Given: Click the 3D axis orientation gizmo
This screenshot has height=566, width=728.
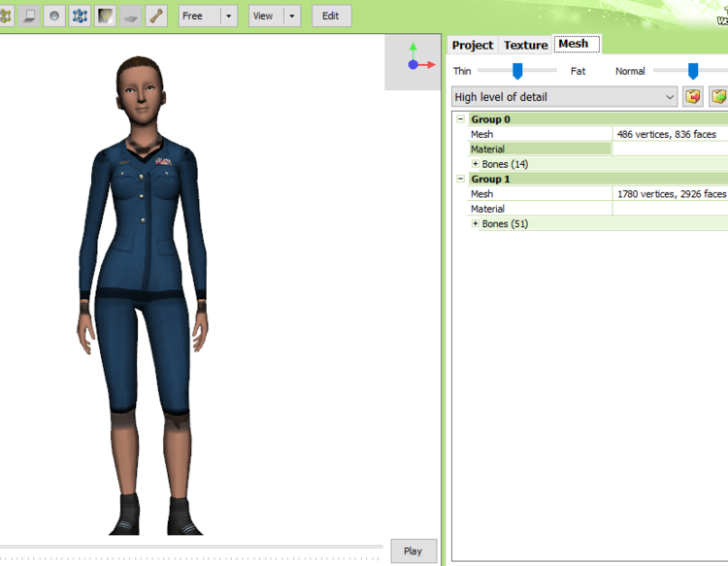Looking at the screenshot, I should pos(414,62).
